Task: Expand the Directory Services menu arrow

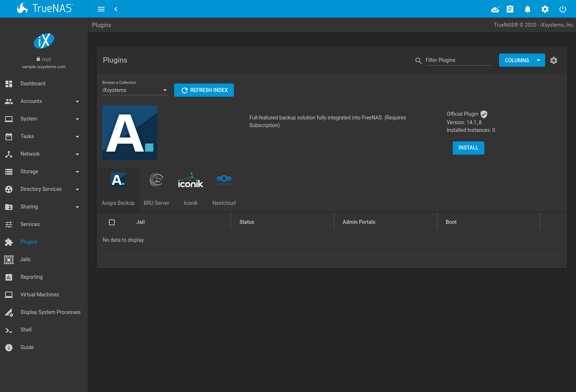Action: click(x=77, y=189)
